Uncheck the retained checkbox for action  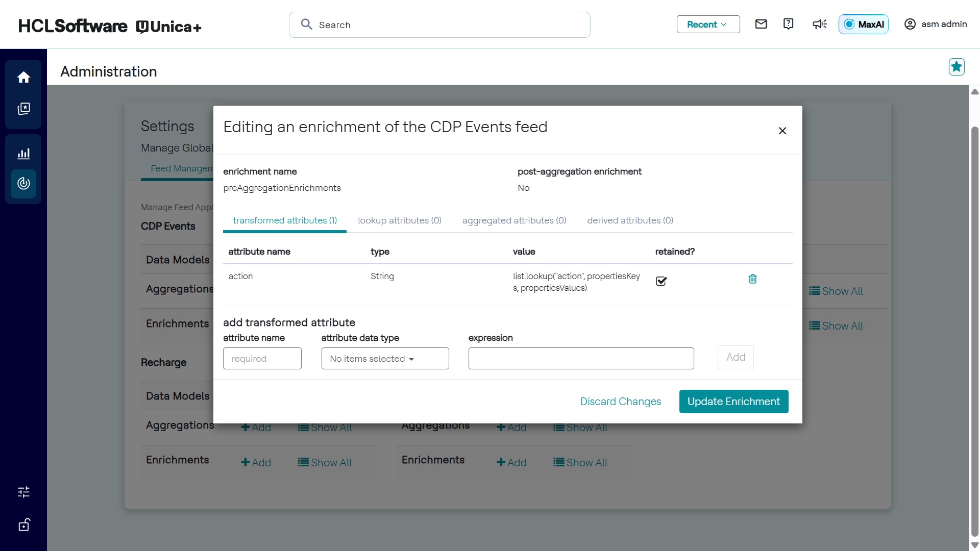661,281
